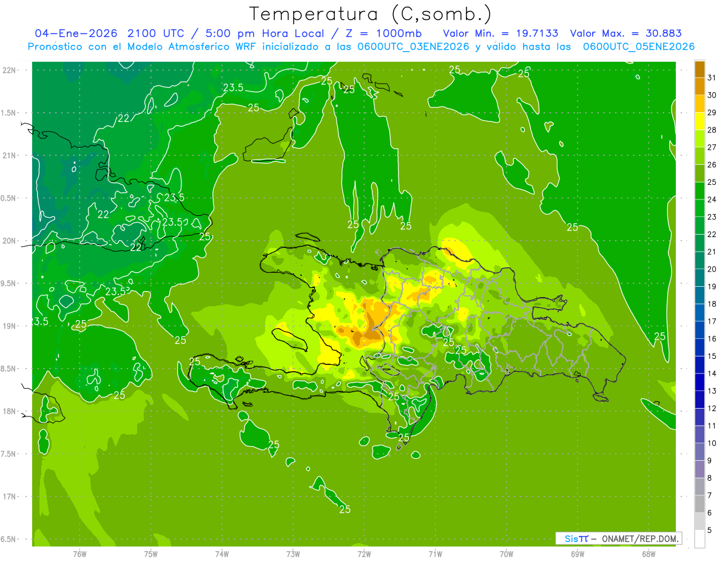The width and height of the screenshot is (728, 562).
Task: Click the "2100 UTC" time label
Action: pos(155,33)
